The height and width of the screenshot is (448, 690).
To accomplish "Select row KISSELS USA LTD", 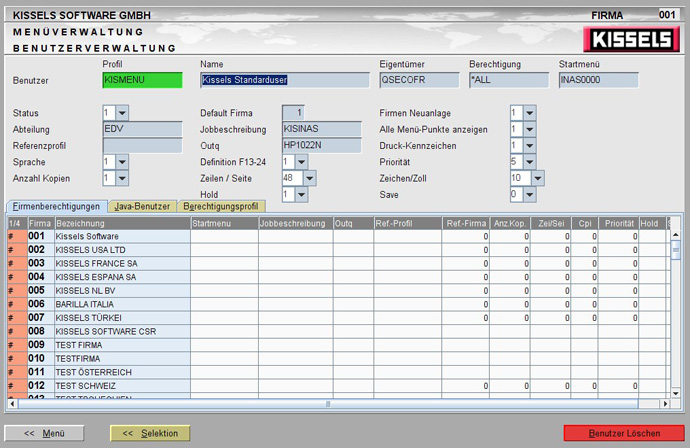I will pos(338,250).
